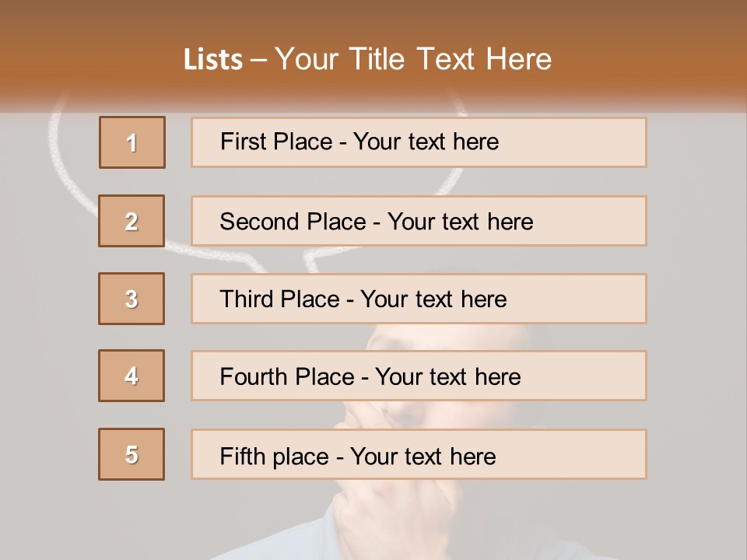The width and height of the screenshot is (747, 560).
Task: Select the number 2 box
Action: [132, 221]
